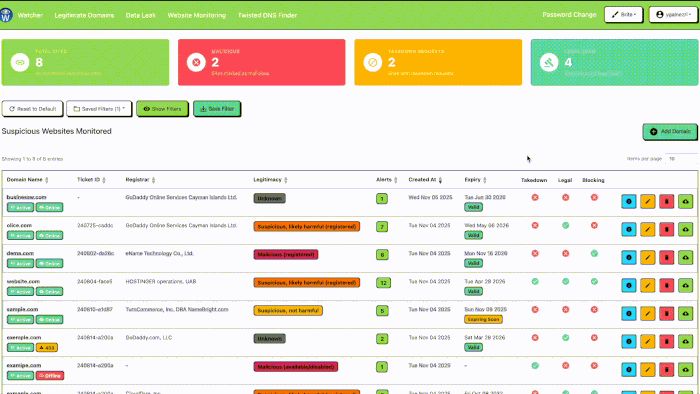
Task: Edit the businesow.com entry with pencil icon
Action: coord(647,202)
